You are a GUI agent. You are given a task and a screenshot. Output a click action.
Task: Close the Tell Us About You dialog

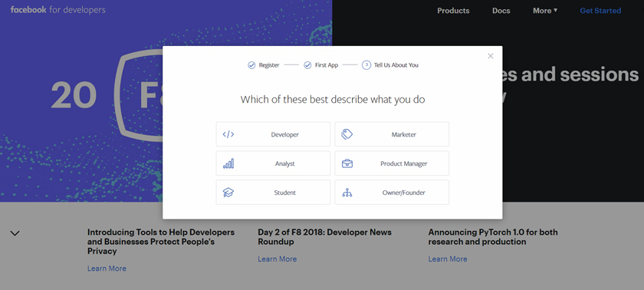pos(491,56)
